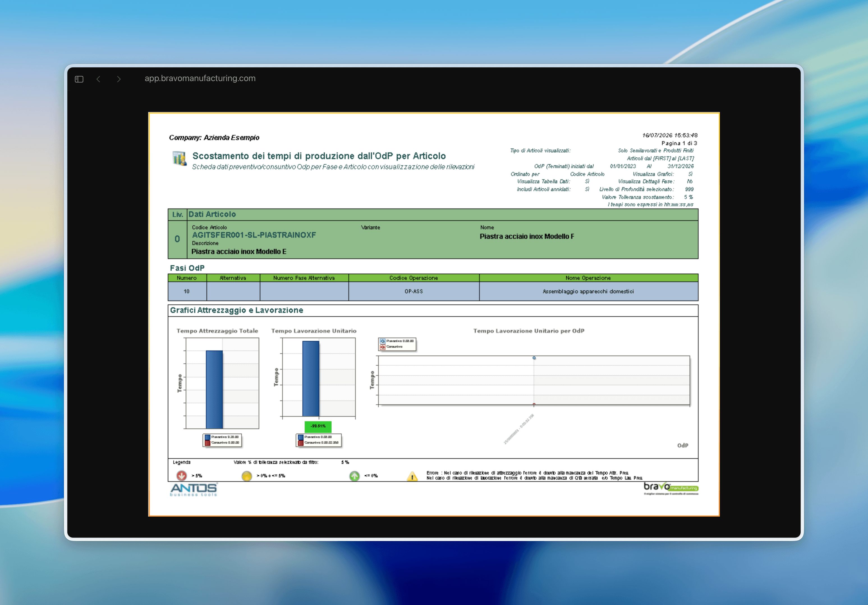868x605 pixels.
Task: Click the timestamp 16/07/2026 15:53:48
Action: 670,135
